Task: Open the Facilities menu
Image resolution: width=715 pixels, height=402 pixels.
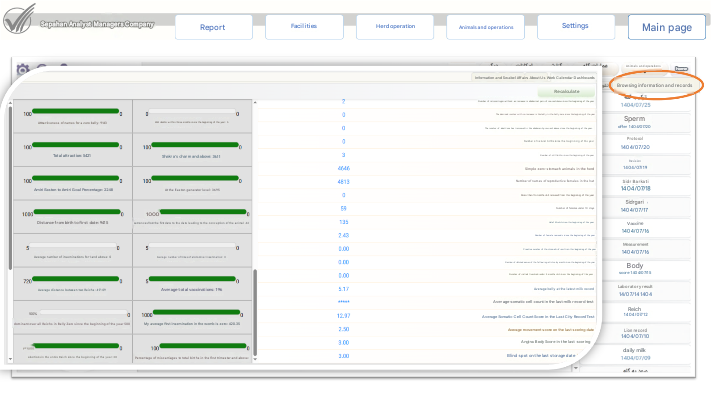Action: click(x=304, y=26)
